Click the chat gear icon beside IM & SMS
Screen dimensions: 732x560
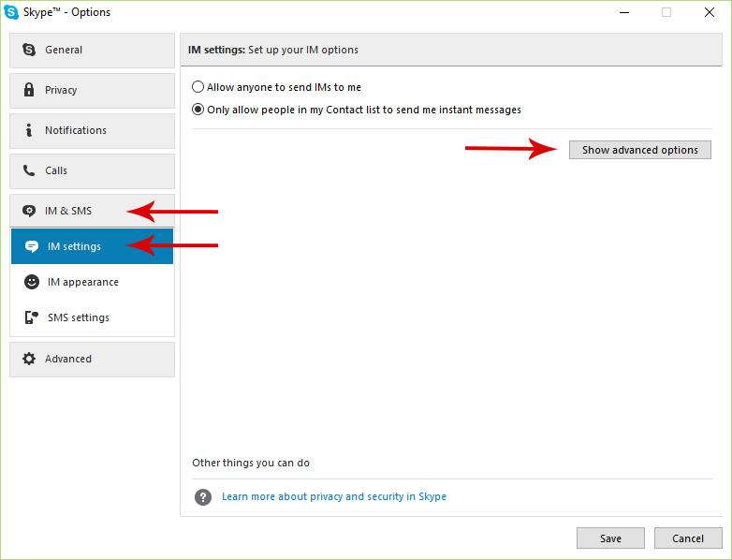click(29, 211)
